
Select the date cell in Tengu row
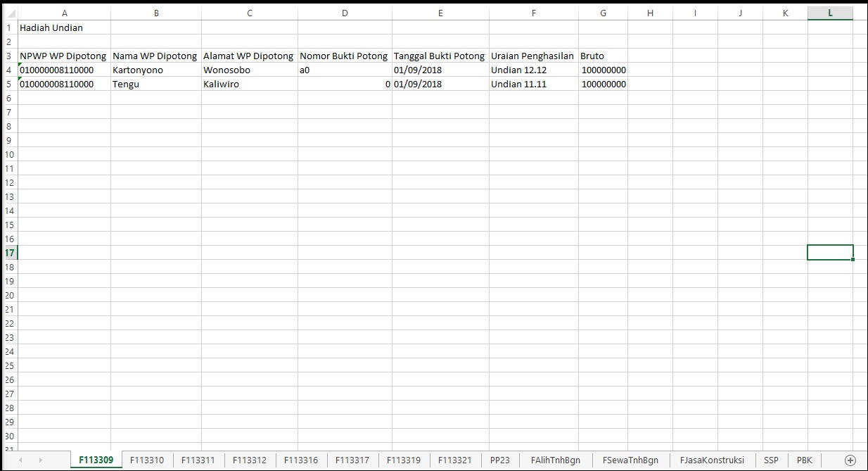click(440, 84)
